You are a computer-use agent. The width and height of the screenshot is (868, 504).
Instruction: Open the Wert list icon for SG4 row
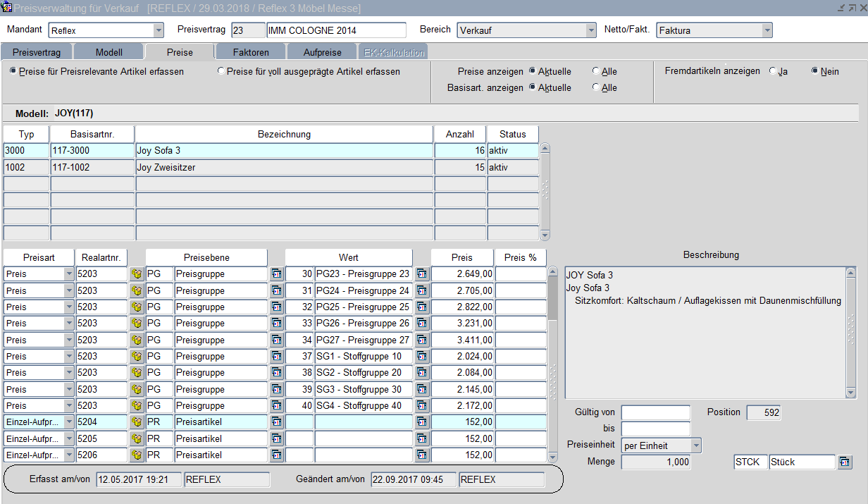[x=422, y=406]
